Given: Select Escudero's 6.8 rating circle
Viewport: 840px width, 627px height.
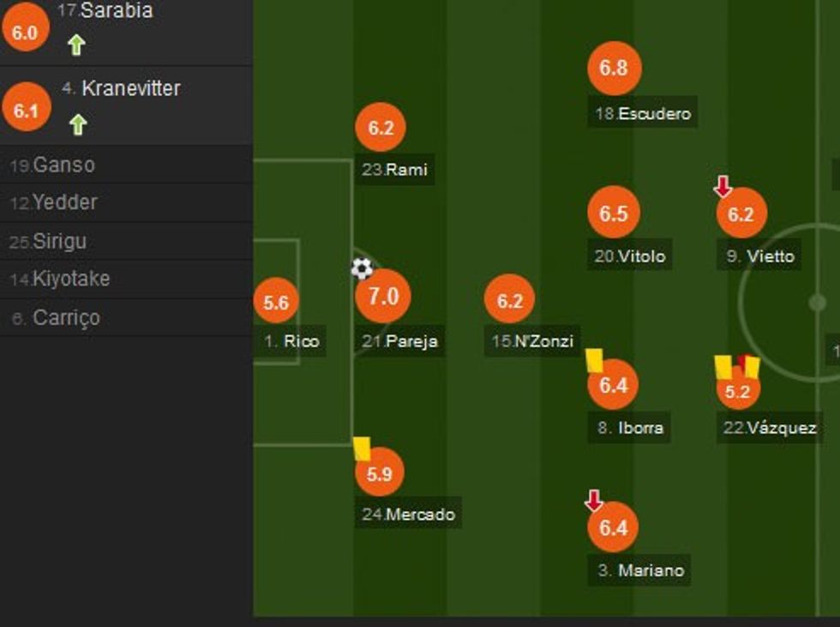Looking at the screenshot, I should click(x=615, y=69).
